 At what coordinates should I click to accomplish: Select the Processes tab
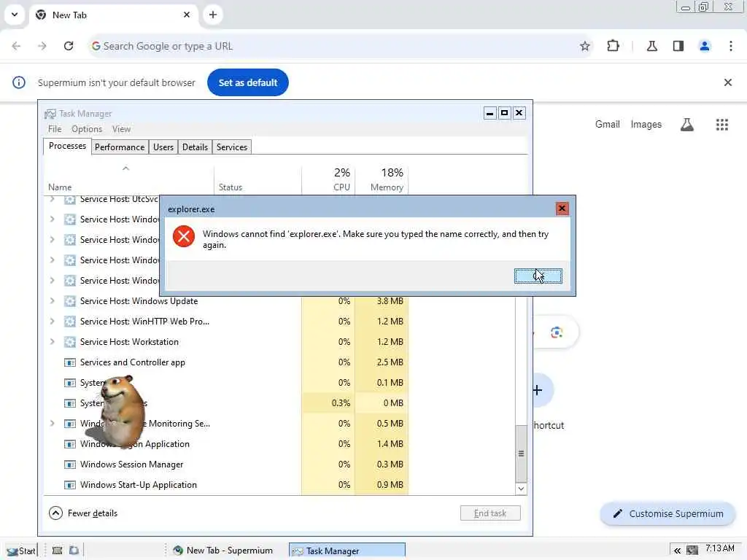click(67, 146)
